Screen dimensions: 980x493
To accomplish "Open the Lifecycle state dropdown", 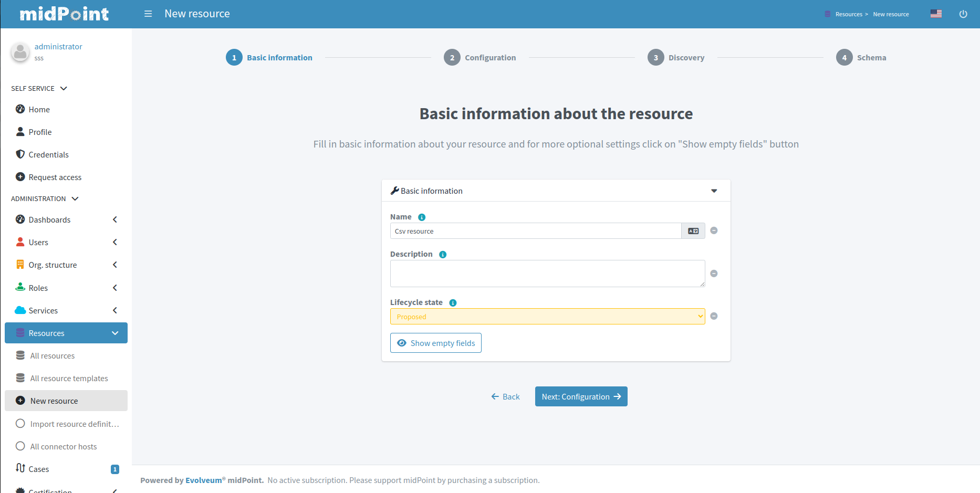I will [x=547, y=317].
